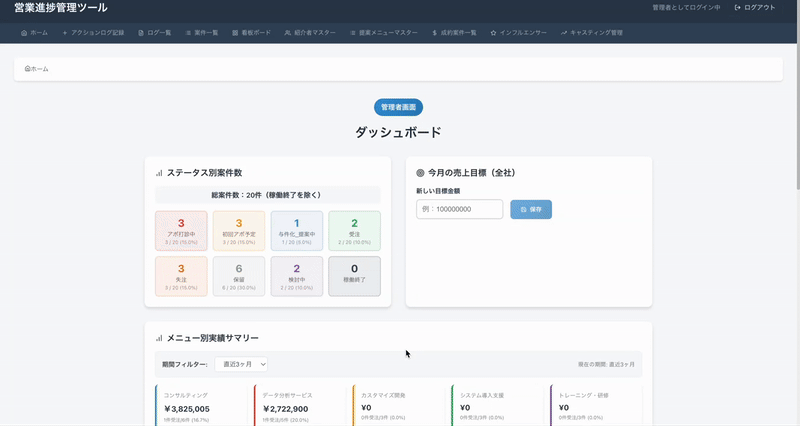Click the people icon beside 紹介者マスター

click(x=287, y=33)
